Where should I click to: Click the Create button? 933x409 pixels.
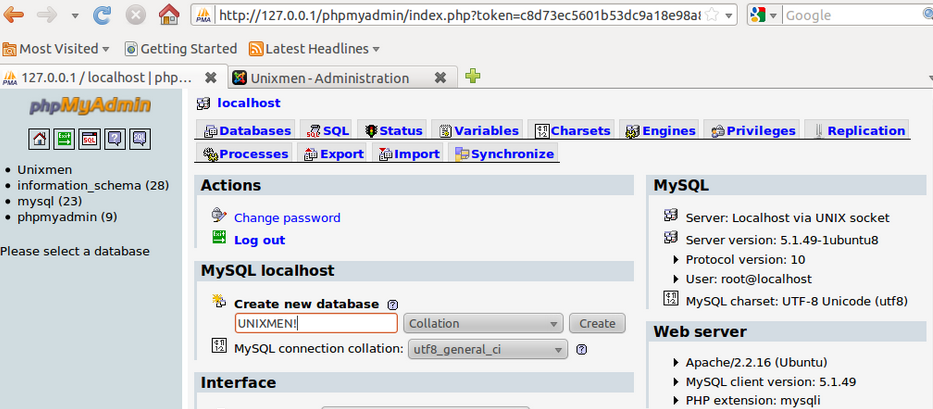(x=597, y=323)
